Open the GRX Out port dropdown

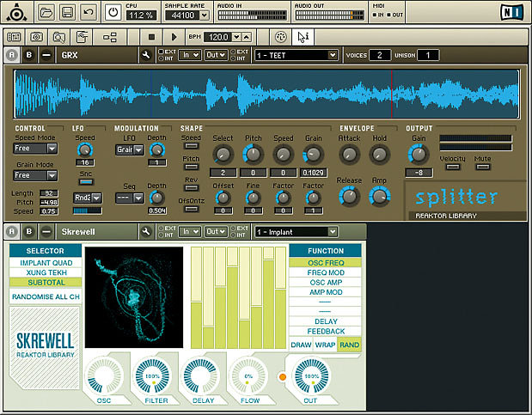tap(216, 55)
